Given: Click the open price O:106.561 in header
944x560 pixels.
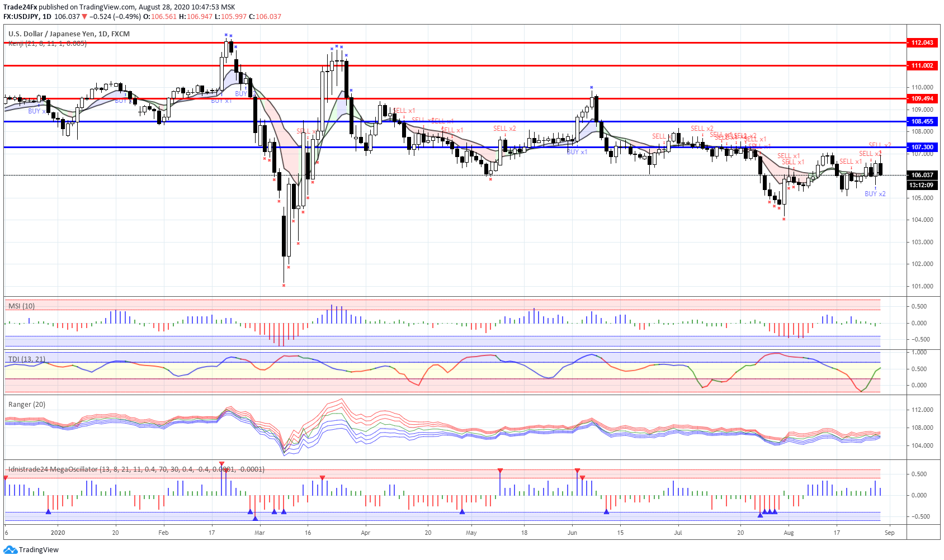Looking at the screenshot, I should pos(160,17).
